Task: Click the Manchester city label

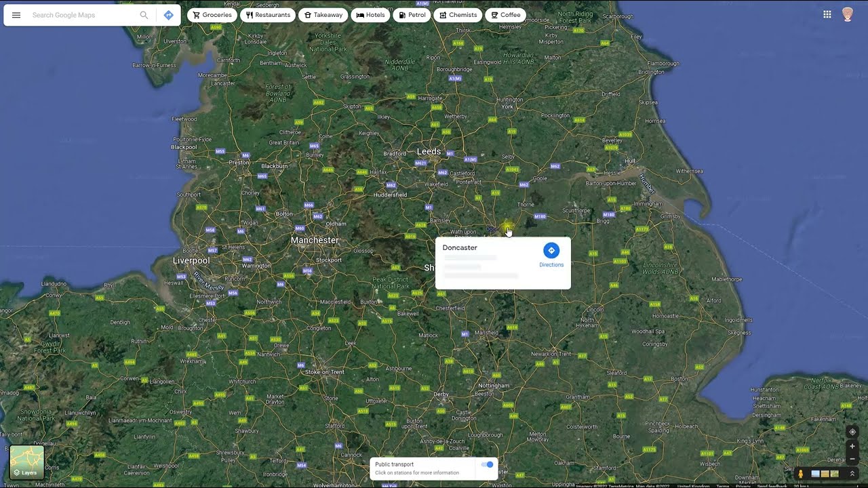Action: pos(315,241)
